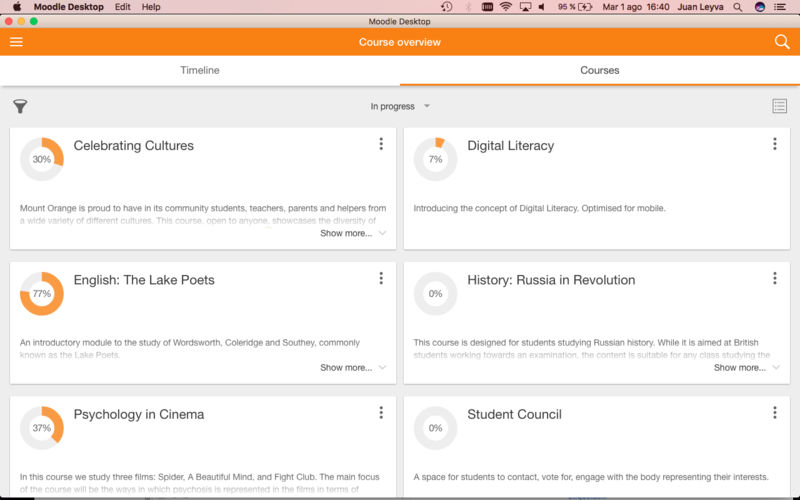Open the Edit menu in menu bar
This screenshot has width=800, height=500.
pyautogui.click(x=122, y=7)
